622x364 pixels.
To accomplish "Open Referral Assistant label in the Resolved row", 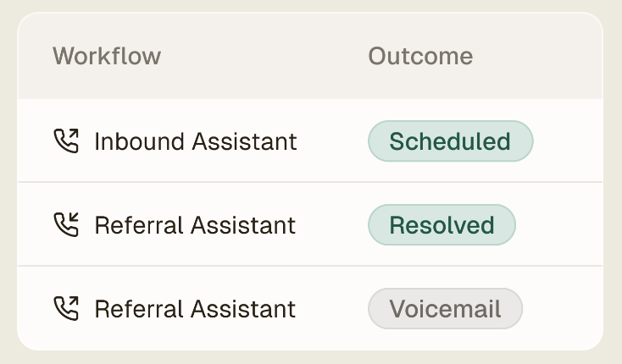I will pyautogui.click(x=195, y=225).
